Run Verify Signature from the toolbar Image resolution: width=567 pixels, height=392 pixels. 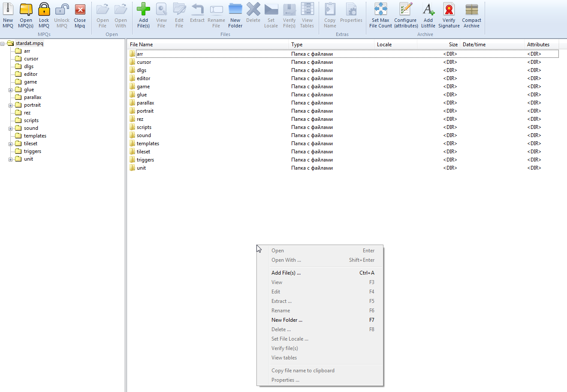[x=449, y=15]
